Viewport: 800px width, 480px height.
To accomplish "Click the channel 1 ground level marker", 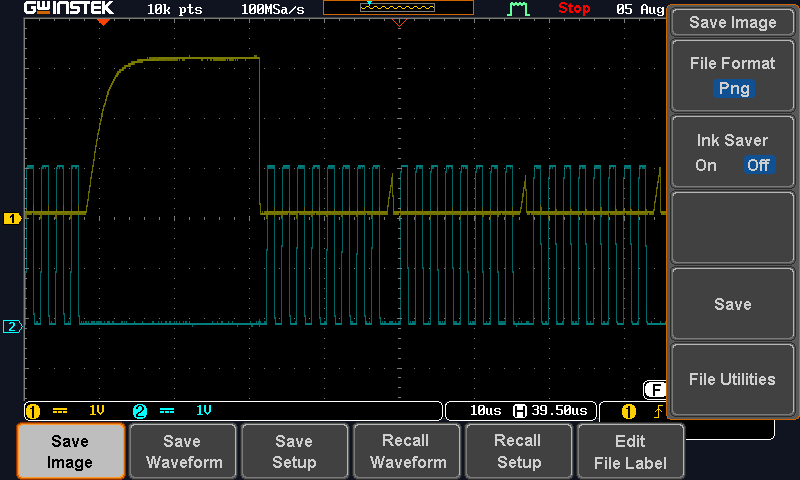I will click(x=12, y=218).
